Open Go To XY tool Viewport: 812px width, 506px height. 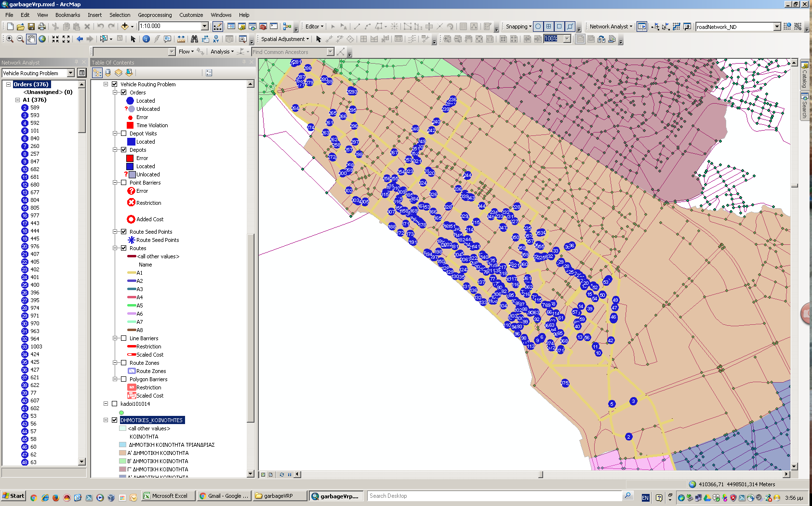[216, 39]
